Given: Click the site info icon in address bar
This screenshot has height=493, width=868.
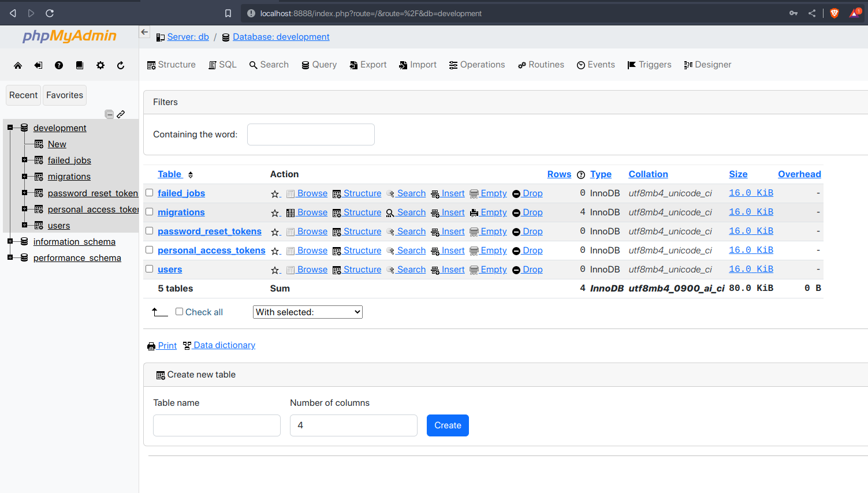Looking at the screenshot, I should pyautogui.click(x=251, y=13).
